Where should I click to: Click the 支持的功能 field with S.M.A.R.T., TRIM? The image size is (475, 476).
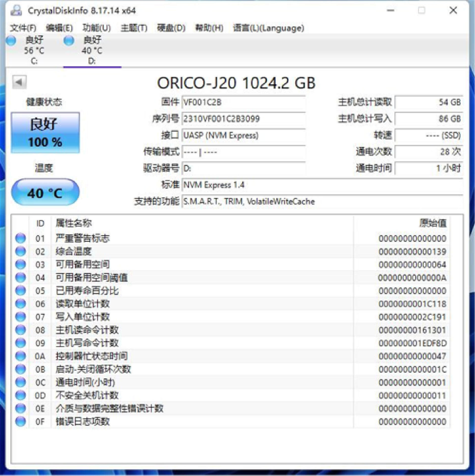(x=322, y=202)
